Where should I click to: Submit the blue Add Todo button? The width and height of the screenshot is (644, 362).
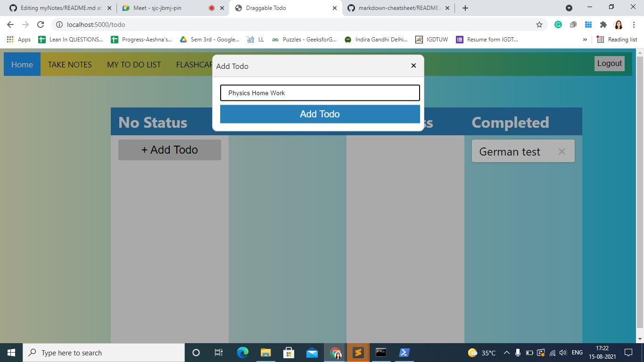pyautogui.click(x=320, y=114)
